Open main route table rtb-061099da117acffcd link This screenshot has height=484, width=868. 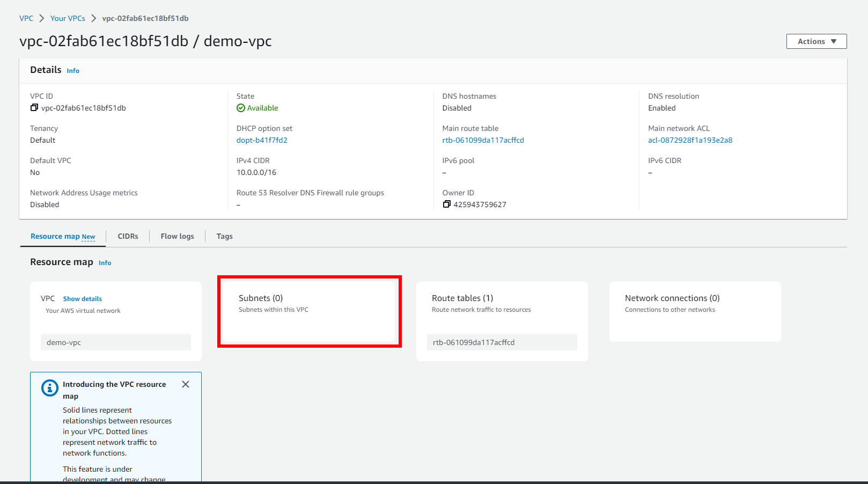[483, 140]
